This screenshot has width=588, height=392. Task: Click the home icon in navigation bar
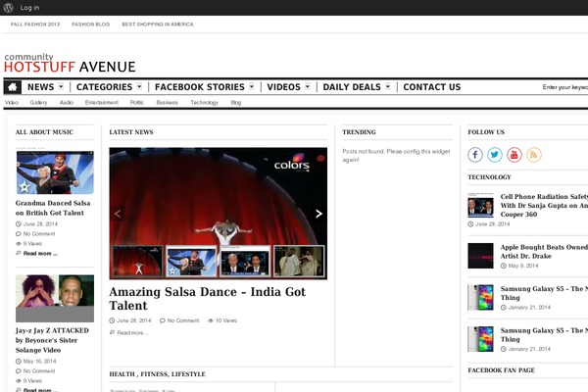click(13, 87)
